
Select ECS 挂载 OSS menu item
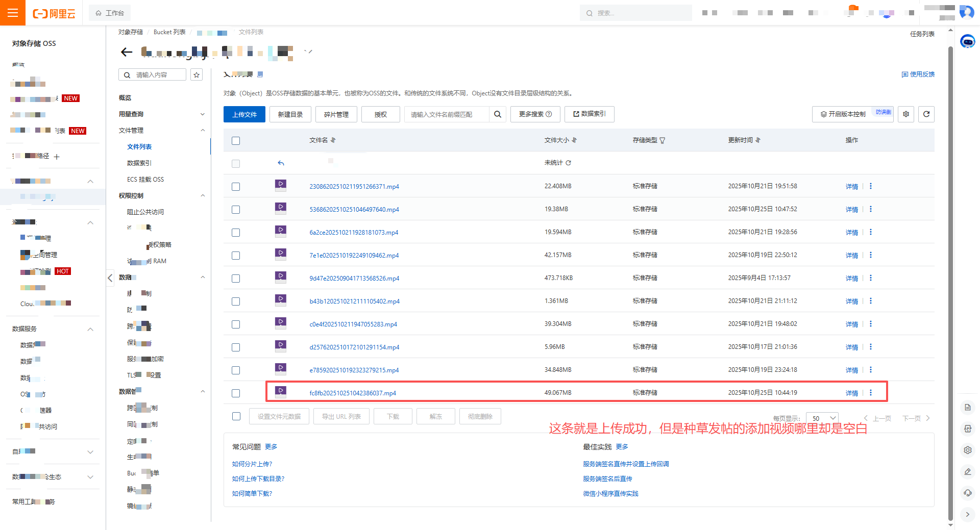pyautogui.click(x=145, y=180)
